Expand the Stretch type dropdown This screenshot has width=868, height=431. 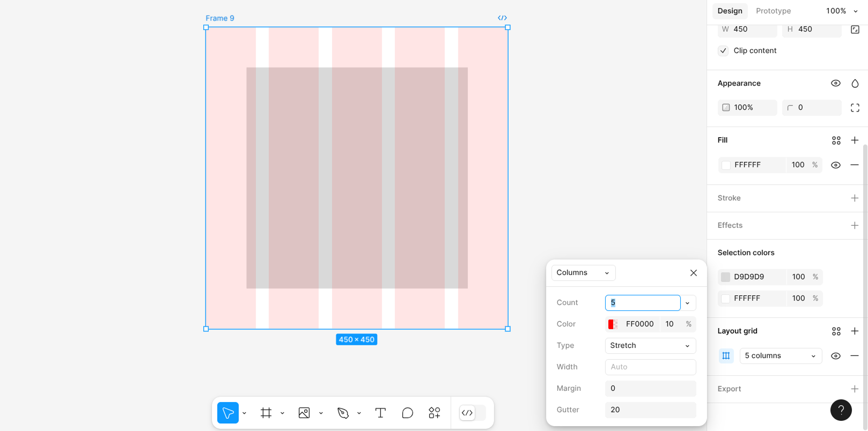point(650,346)
